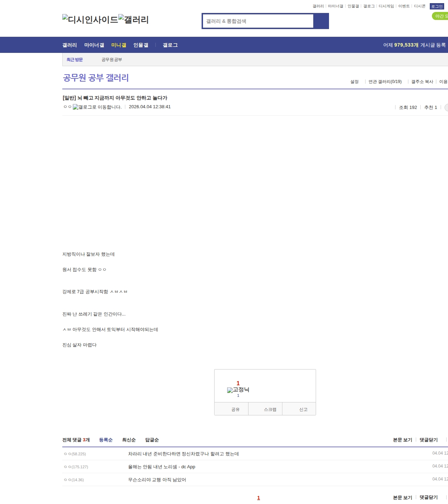448x504 pixels.
Task: Click the post date 2026.04.04 12:38:41
Action: pos(150,107)
